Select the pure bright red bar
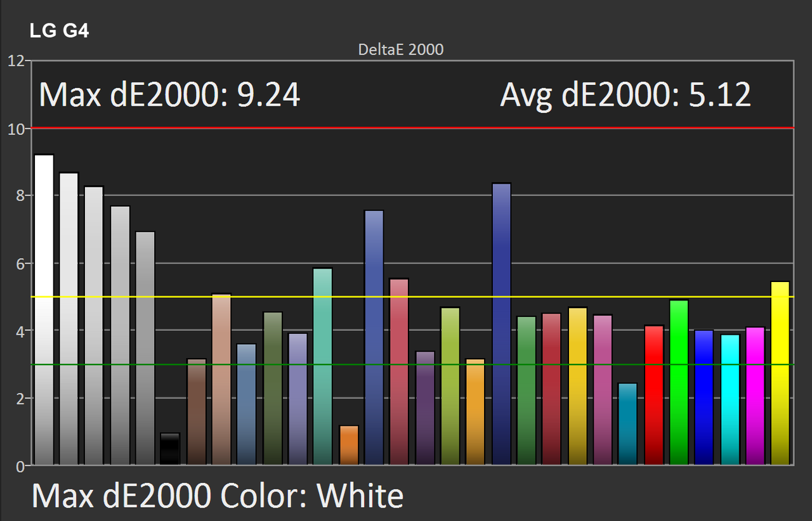The height and width of the screenshot is (521, 812). pos(654,396)
